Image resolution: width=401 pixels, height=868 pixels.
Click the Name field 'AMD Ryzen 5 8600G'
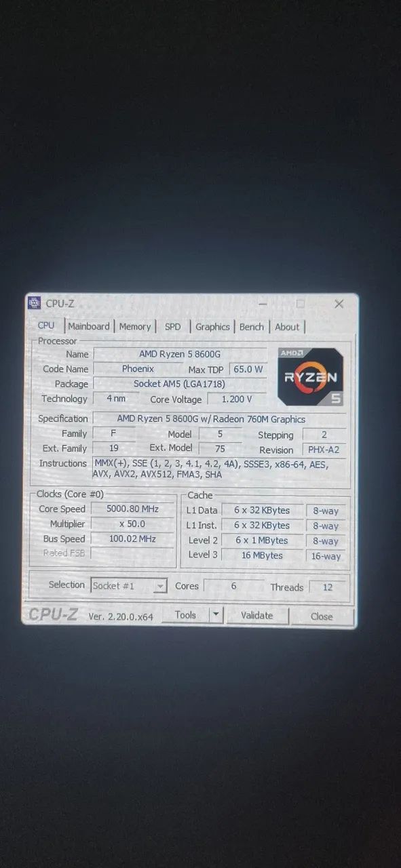[180, 354]
